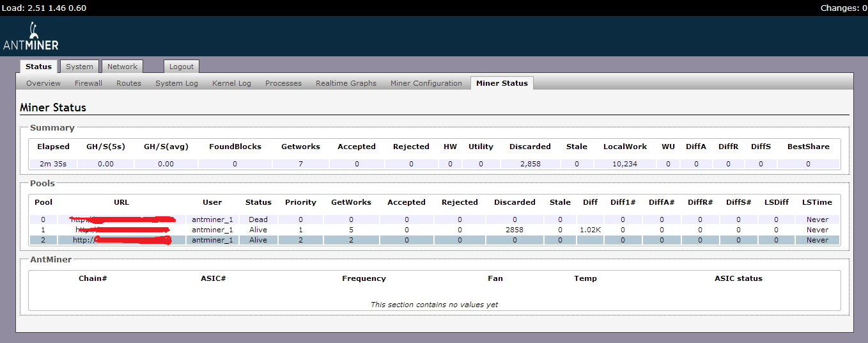Image resolution: width=868 pixels, height=343 pixels.
Task: Click the Pools 'Priority' column header
Action: [300, 202]
